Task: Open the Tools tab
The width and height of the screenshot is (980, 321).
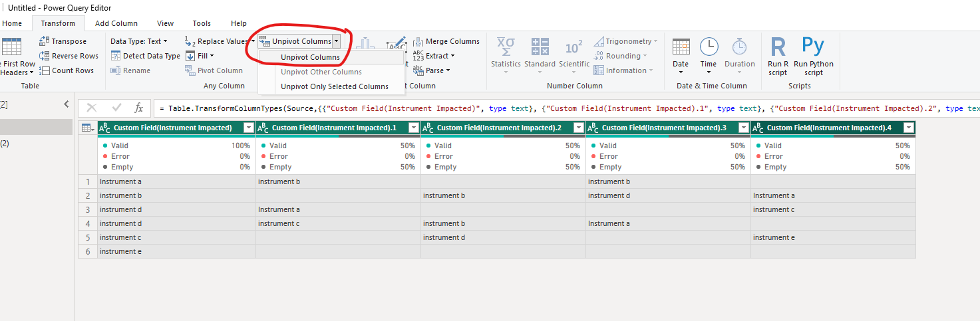Action: [x=202, y=23]
